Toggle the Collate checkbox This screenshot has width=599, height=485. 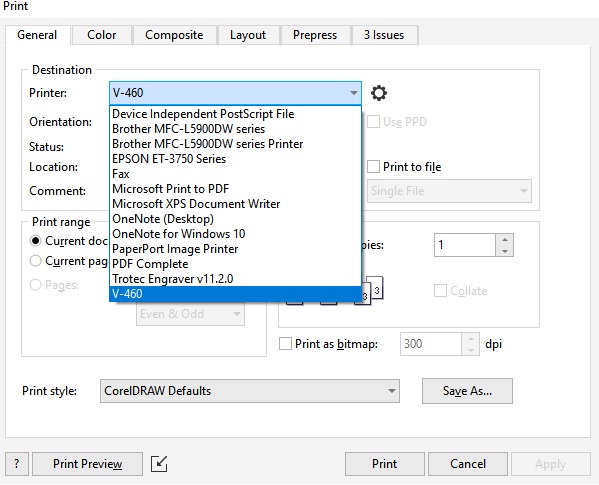(x=440, y=291)
